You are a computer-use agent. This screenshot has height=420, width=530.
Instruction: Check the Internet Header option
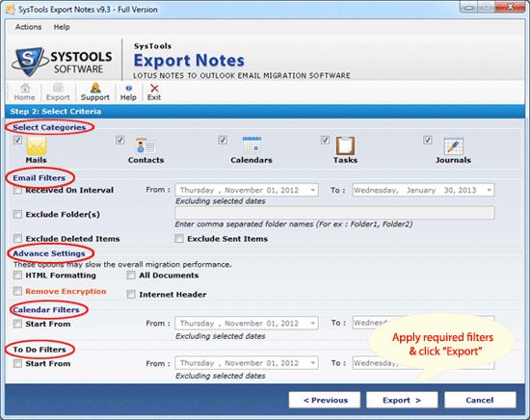(x=131, y=295)
